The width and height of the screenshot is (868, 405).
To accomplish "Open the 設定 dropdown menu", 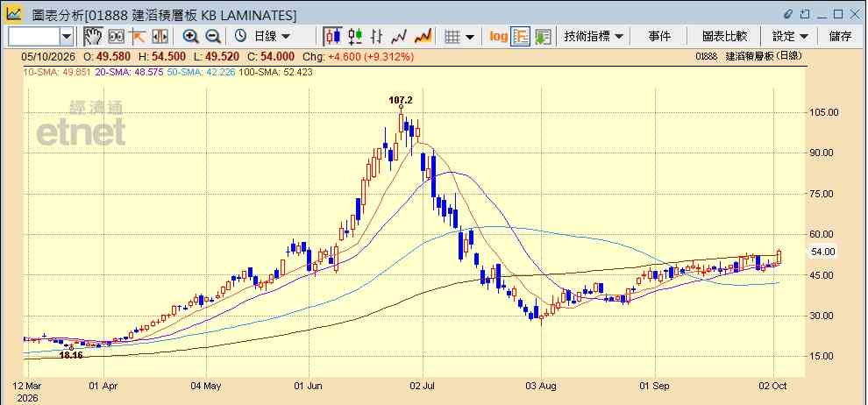I will (x=790, y=37).
